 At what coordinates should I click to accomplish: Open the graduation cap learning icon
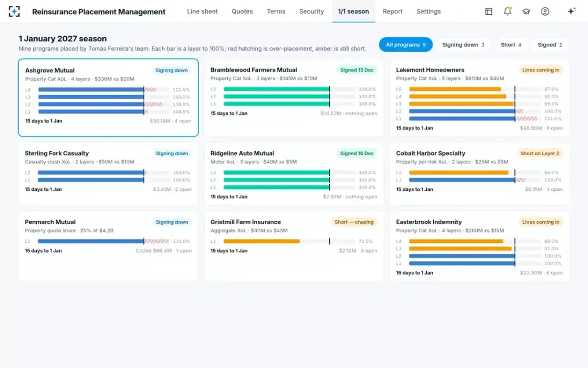tap(526, 11)
